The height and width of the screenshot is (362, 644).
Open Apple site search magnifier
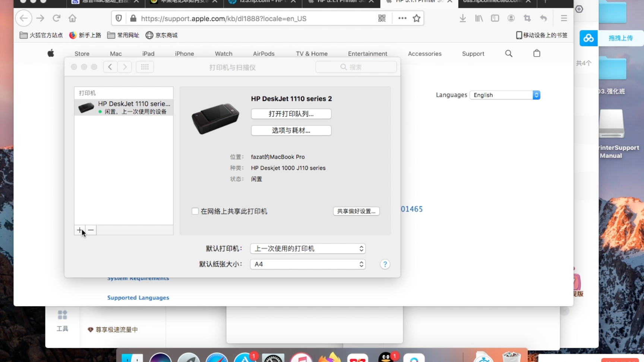pyautogui.click(x=509, y=54)
